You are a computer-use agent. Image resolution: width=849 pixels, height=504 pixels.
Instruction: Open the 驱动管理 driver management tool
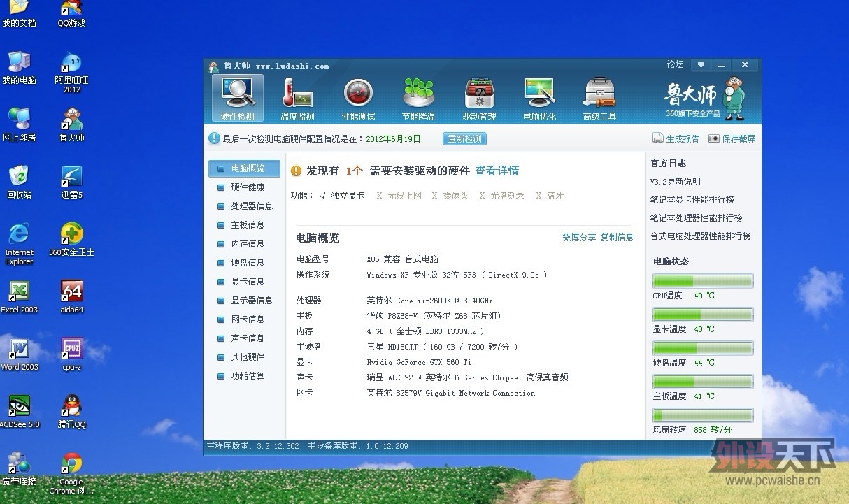(x=479, y=98)
